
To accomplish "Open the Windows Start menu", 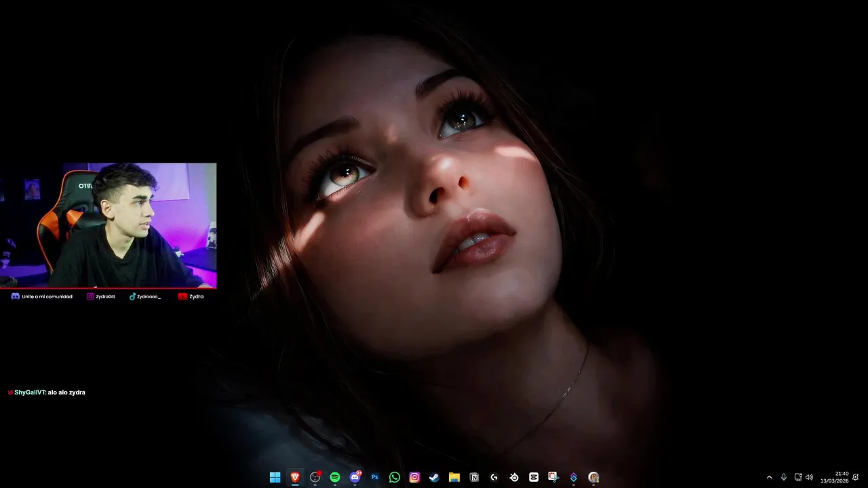I will pos(275,477).
